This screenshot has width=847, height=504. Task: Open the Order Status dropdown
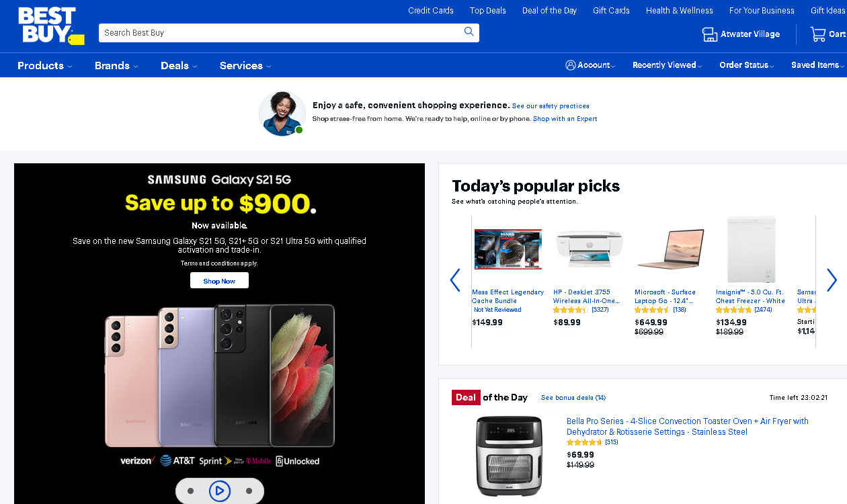tap(747, 65)
